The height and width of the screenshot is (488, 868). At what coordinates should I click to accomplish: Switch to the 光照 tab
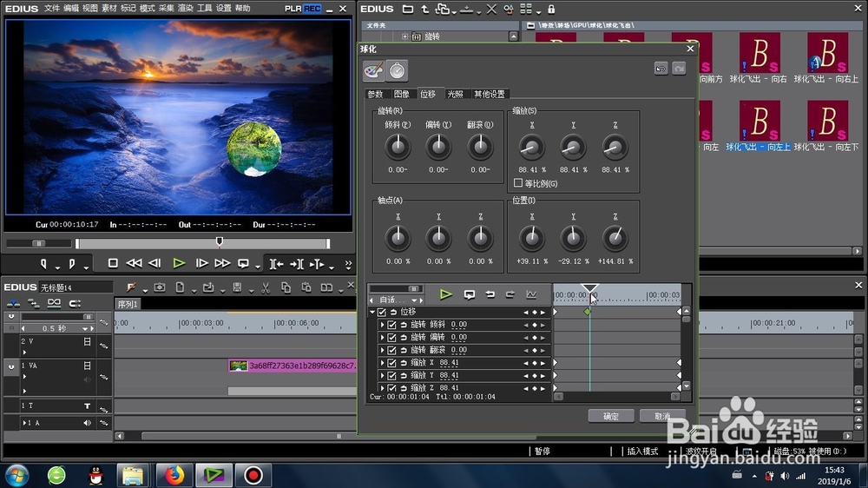click(455, 94)
